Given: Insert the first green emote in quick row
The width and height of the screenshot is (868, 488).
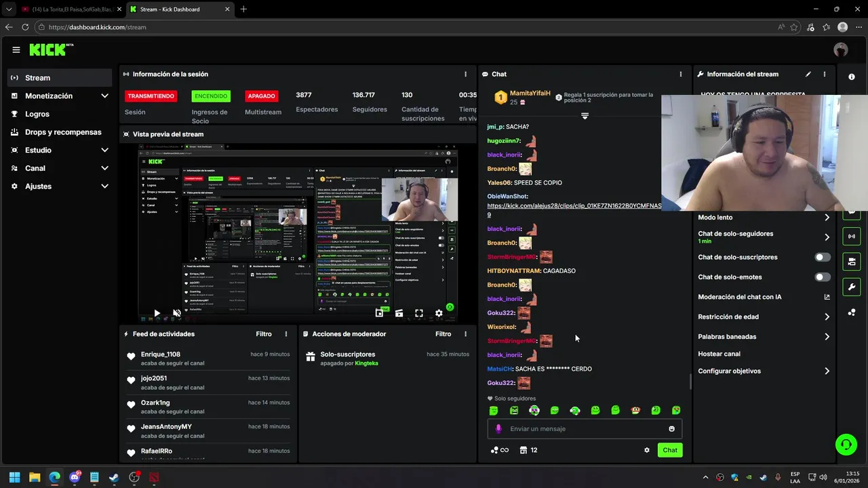Looking at the screenshot, I should (494, 411).
